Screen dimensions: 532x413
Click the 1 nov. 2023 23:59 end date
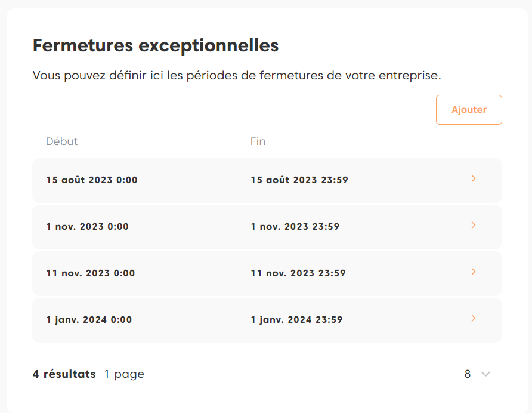point(295,226)
